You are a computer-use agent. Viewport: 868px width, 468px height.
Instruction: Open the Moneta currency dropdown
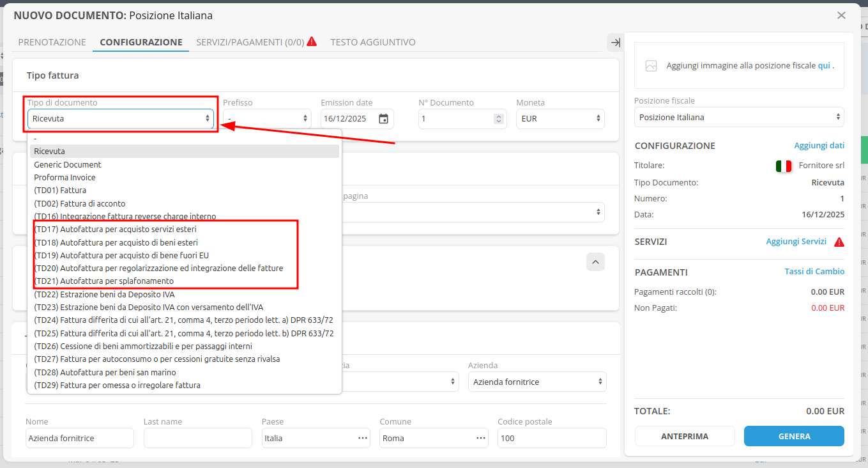click(560, 118)
